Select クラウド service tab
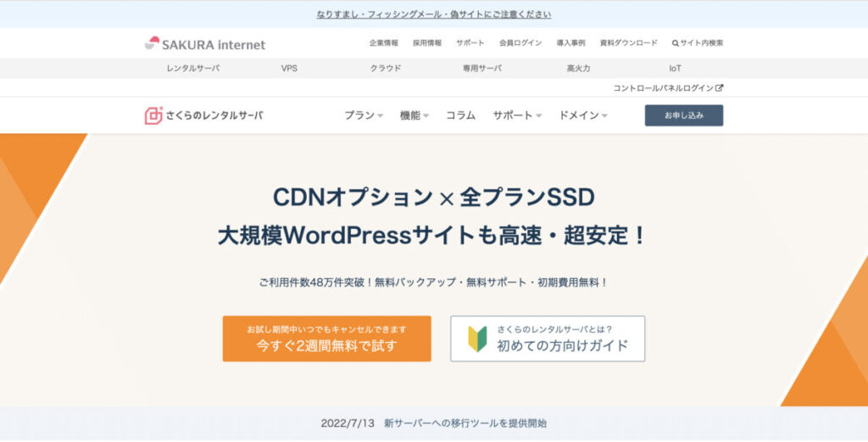Screen dimensions: 868x442 [x=386, y=68]
